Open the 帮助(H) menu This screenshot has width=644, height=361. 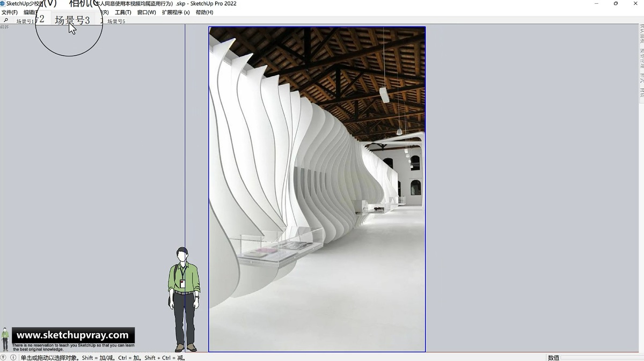204,12
